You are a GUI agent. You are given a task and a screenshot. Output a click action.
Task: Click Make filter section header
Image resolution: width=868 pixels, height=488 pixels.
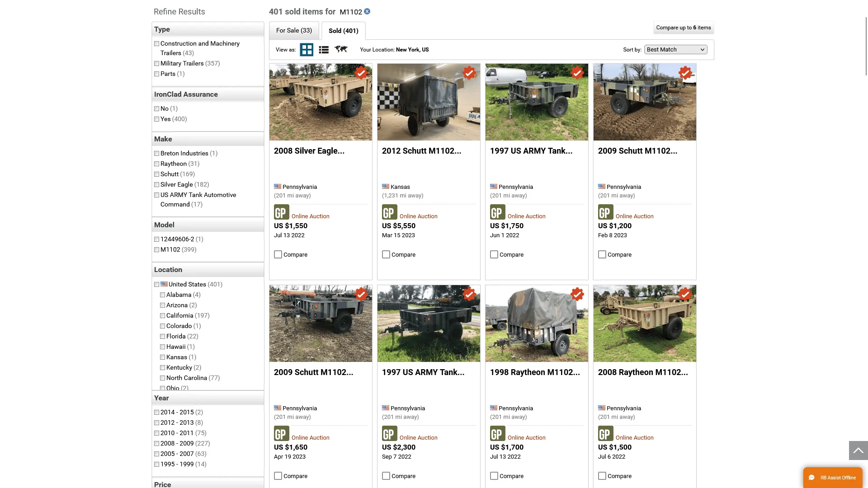coord(208,139)
